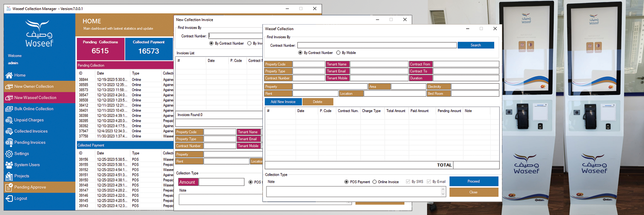This screenshot has width=644, height=215.
Task: Click the TOTAL value box
Action: coord(476,165)
